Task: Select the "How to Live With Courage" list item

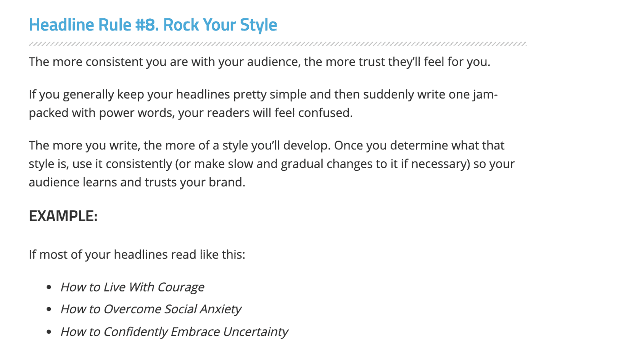Action: click(x=132, y=287)
